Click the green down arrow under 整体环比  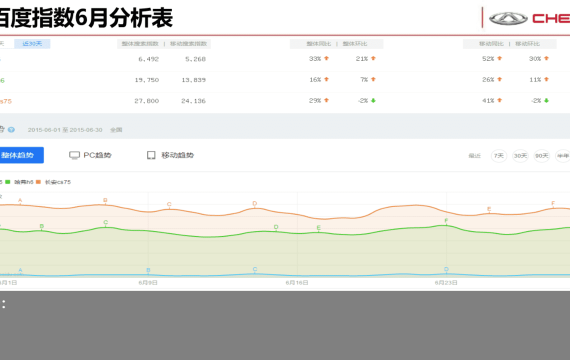tap(373, 101)
